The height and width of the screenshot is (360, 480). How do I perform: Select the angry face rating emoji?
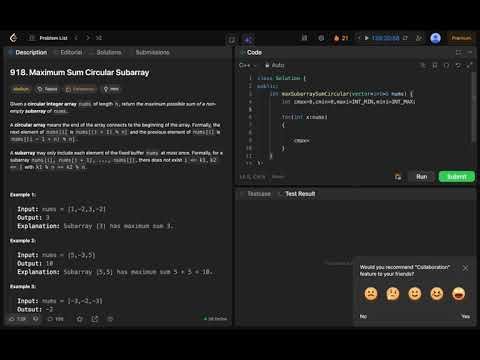(371, 294)
